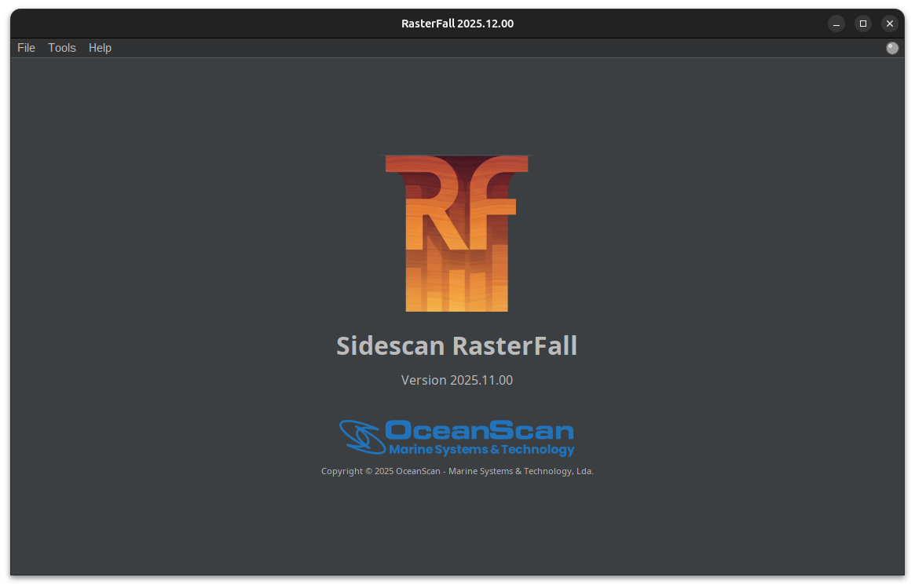Open the Tools menu
Image resolution: width=915 pixels, height=588 pixels.
pyautogui.click(x=62, y=48)
